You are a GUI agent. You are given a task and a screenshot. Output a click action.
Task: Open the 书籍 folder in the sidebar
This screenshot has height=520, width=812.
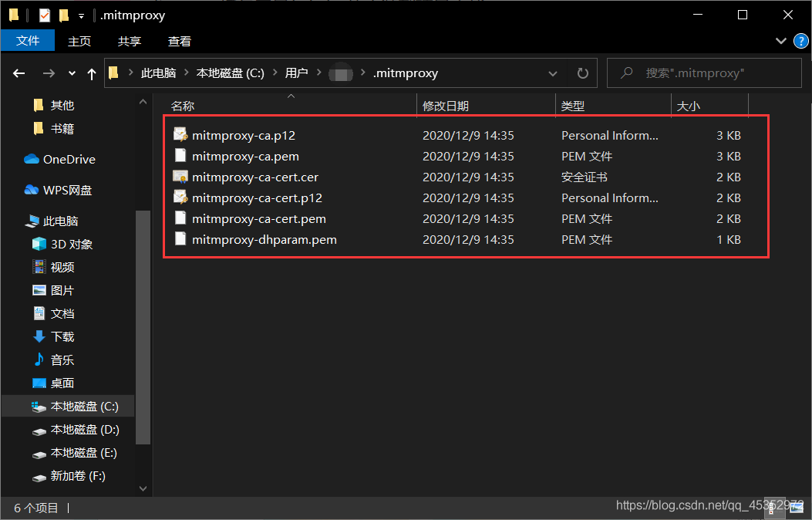[x=53, y=128]
